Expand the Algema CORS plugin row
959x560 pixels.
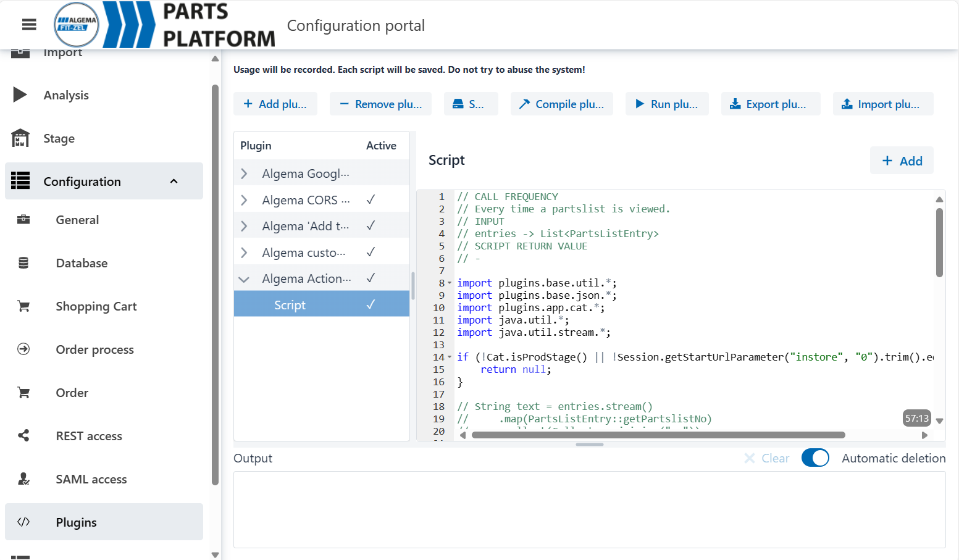pos(244,200)
